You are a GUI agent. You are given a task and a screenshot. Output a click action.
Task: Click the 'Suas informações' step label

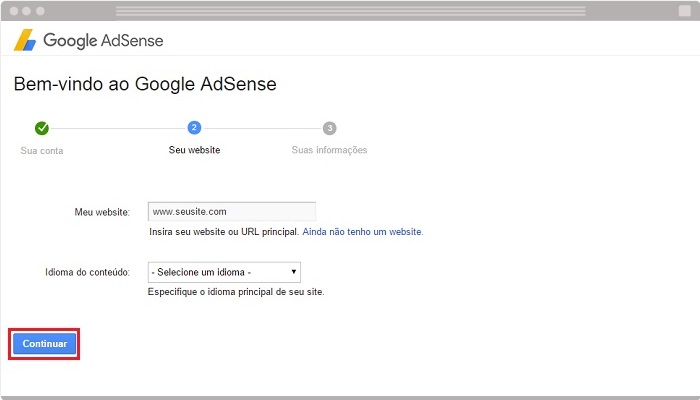click(329, 150)
